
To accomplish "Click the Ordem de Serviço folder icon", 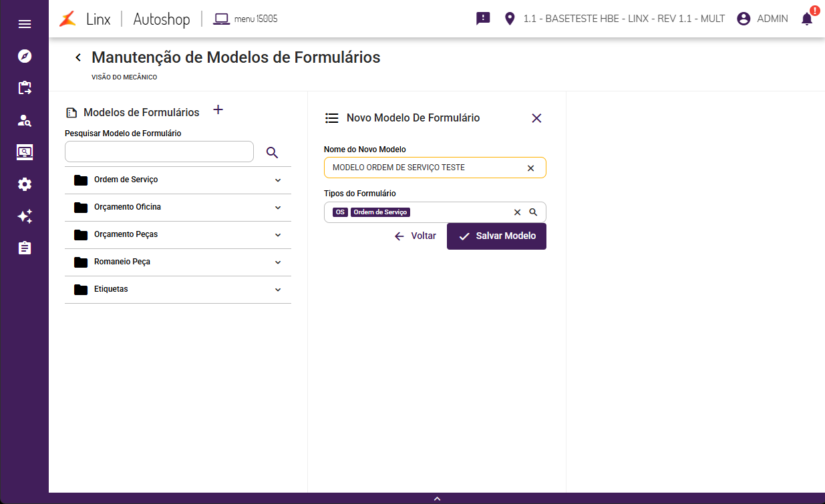I will (x=81, y=180).
